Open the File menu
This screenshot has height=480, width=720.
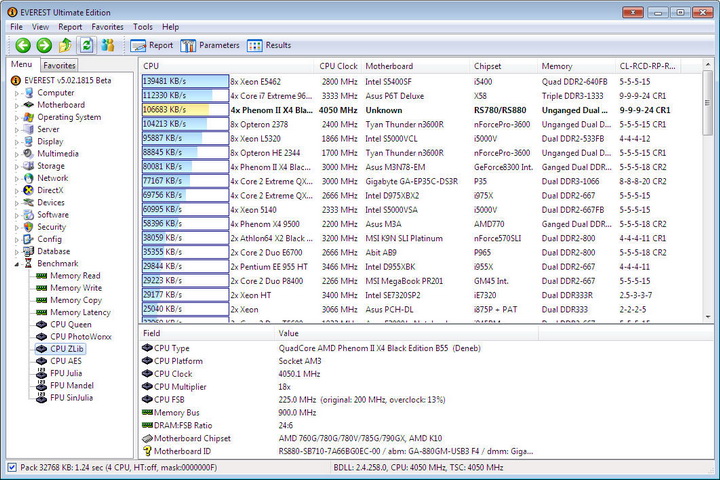pyautogui.click(x=16, y=27)
